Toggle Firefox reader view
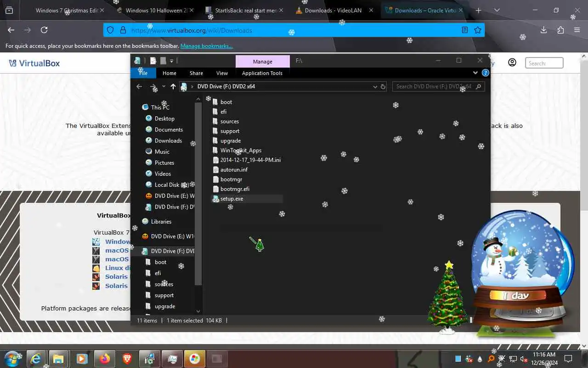 [465, 30]
